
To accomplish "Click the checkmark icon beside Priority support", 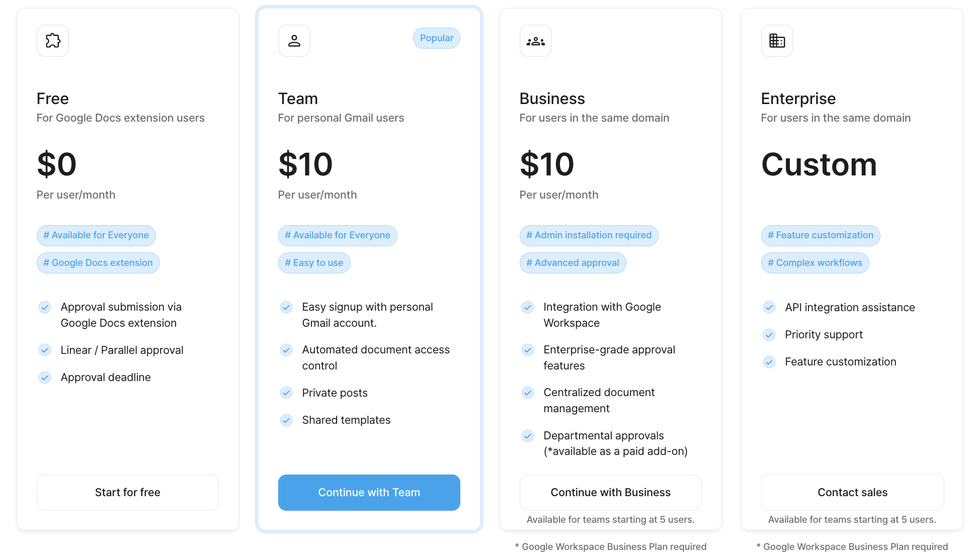I will click(769, 335).
